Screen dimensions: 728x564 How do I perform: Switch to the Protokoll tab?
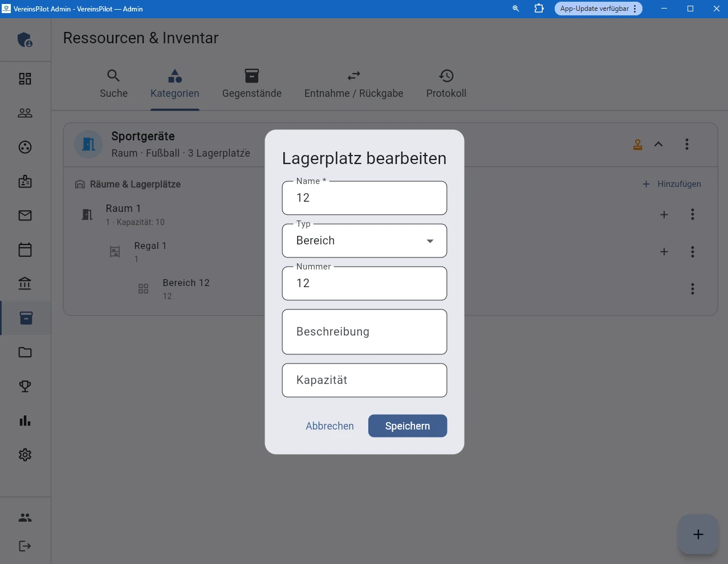(446, 84)
